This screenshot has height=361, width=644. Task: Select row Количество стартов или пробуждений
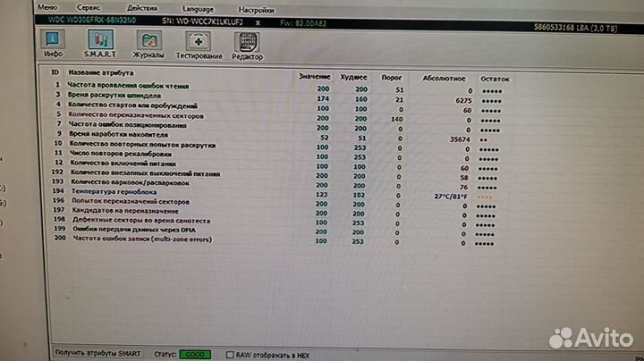(x=278, y=107)
